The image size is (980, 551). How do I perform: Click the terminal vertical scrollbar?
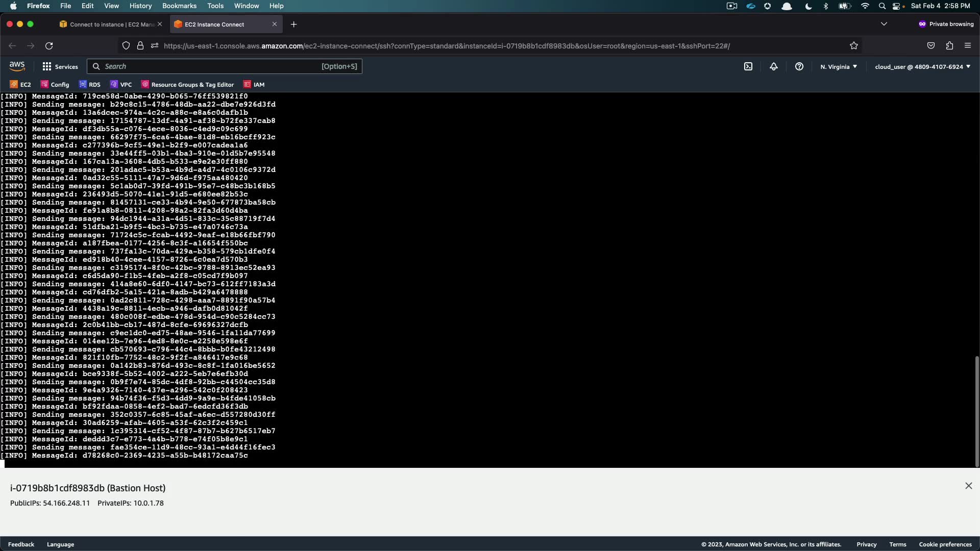click(976, 411)
